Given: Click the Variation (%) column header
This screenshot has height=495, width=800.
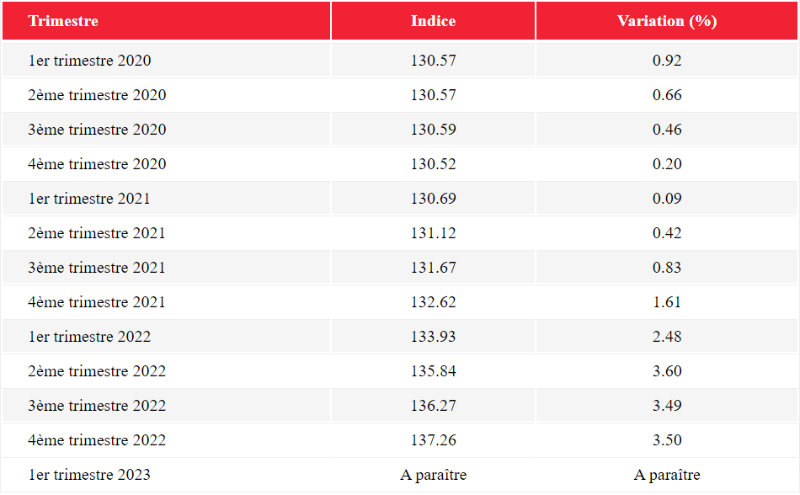Looking at the screenshot, I should 667,21.
